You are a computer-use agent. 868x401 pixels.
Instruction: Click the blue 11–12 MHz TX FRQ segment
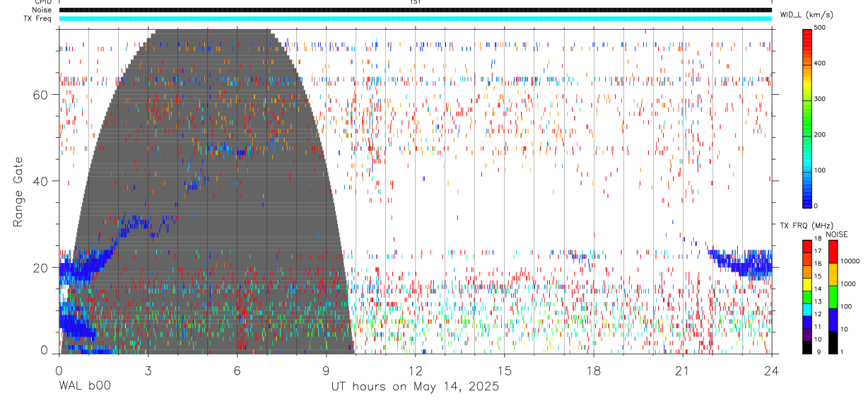(x=807, y=322)
